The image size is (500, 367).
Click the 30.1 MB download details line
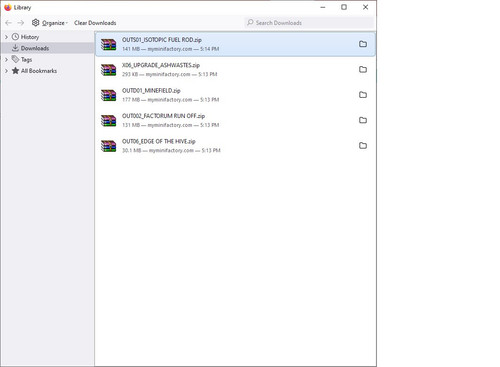(x=171, y=150)
